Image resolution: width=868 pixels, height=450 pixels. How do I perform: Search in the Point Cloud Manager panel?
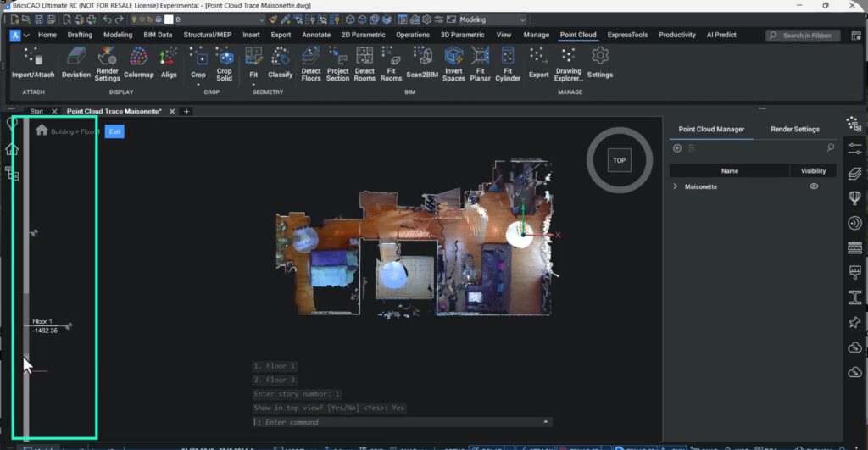(x=831, y=147)
